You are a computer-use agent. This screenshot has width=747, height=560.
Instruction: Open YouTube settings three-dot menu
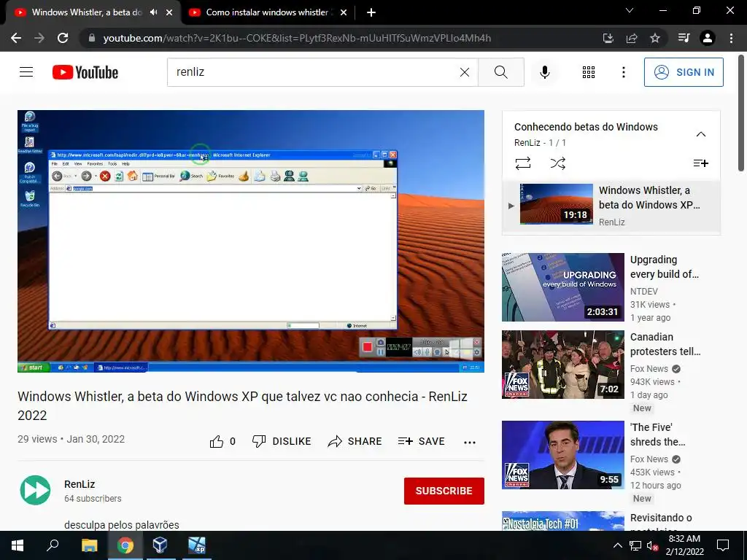coord(624,72)
